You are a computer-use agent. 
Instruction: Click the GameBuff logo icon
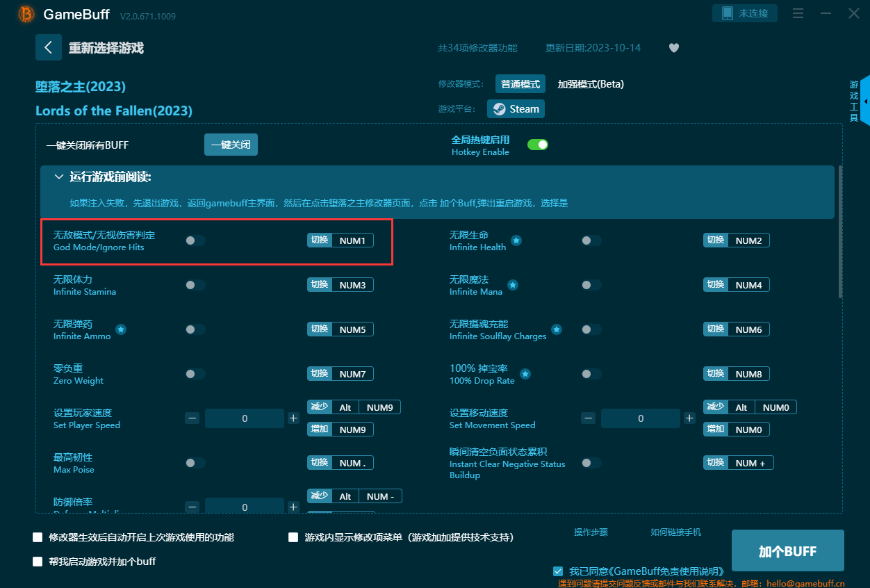(x=26, y=15)
